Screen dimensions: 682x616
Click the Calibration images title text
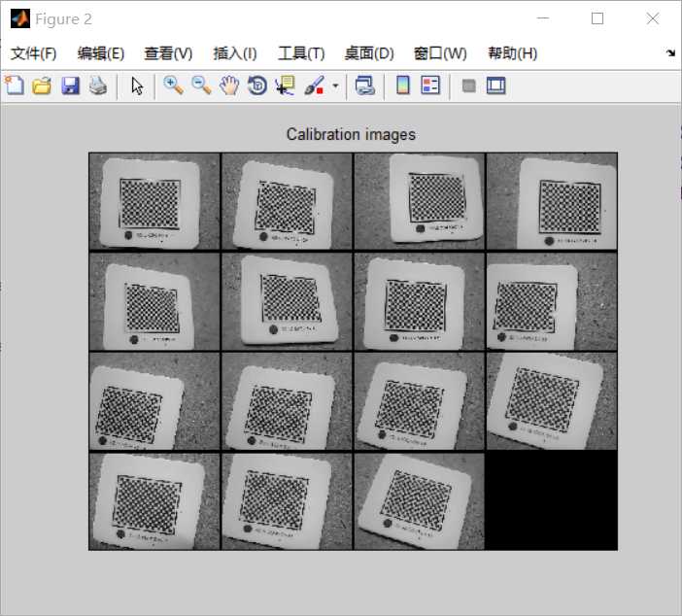click(x=351, y=135)
